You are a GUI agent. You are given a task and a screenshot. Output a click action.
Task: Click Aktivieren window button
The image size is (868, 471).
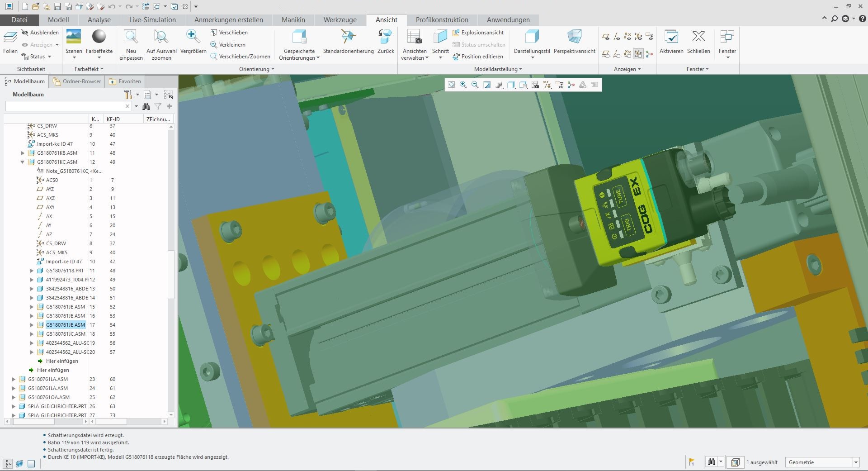point(671,41)
